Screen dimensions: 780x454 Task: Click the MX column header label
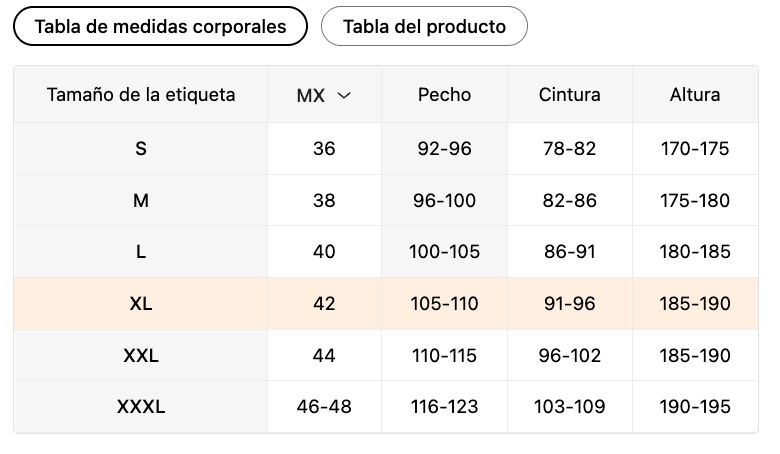click(311, 96)
